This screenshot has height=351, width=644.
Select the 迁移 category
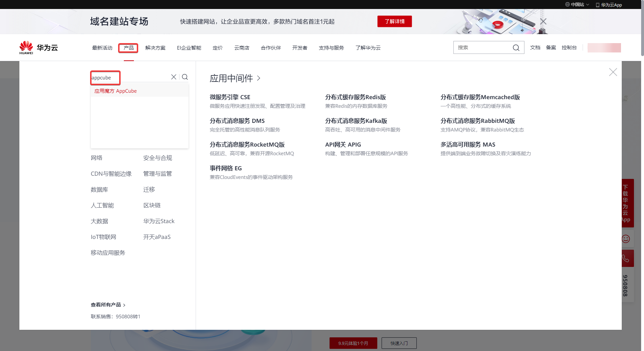pyautogui.click(x=149, y=189)
